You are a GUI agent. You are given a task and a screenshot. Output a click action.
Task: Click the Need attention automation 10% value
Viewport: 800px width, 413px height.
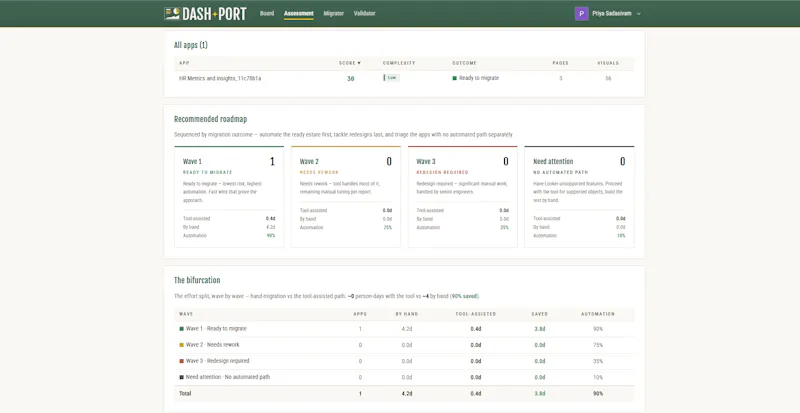620,236
